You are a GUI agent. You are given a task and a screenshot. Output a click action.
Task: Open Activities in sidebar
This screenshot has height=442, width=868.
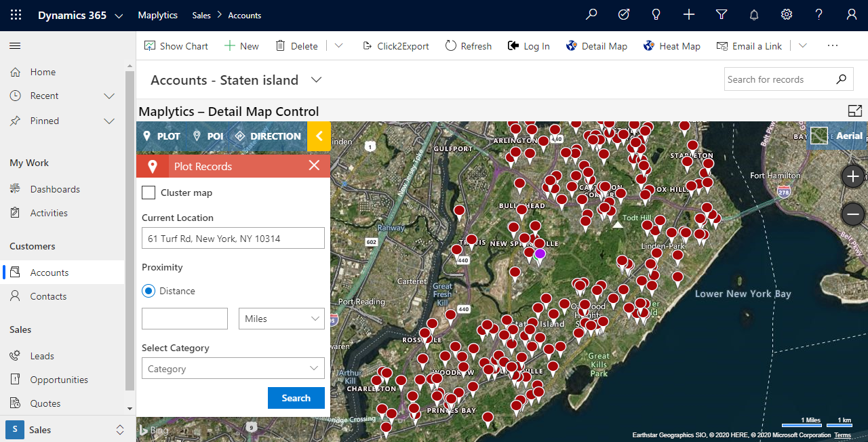coord(49,213)
